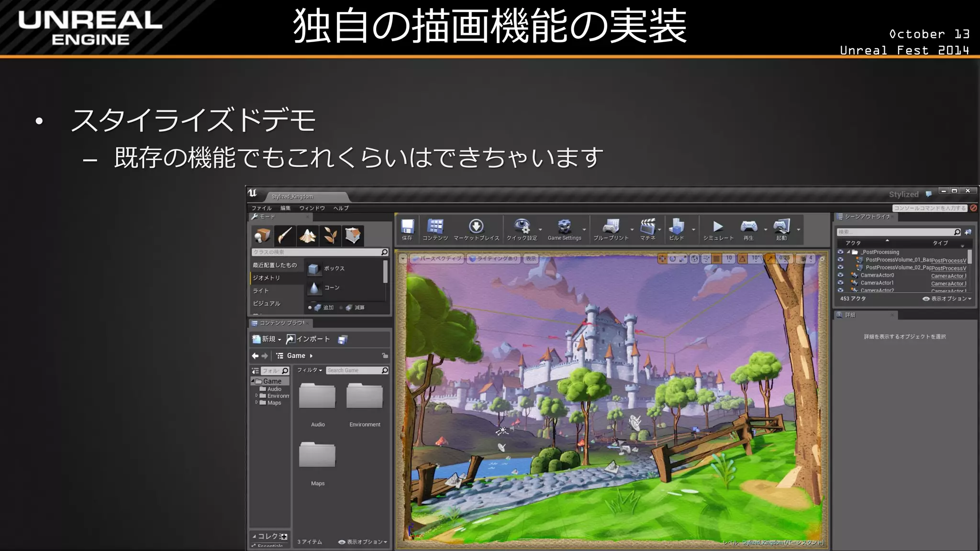Screen dimensions: 980x551
Task: Click Save All icon in Content Browser
Action: coord(343,340)
